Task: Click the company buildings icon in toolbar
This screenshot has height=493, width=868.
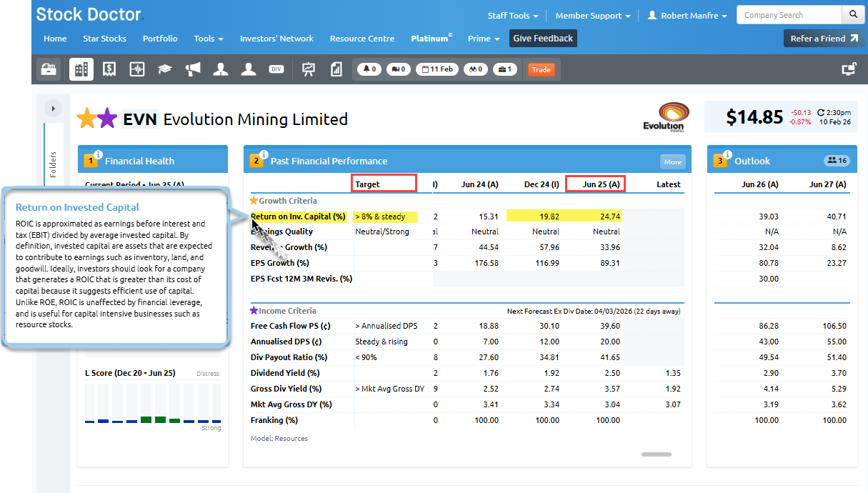Action: (81, 69)
